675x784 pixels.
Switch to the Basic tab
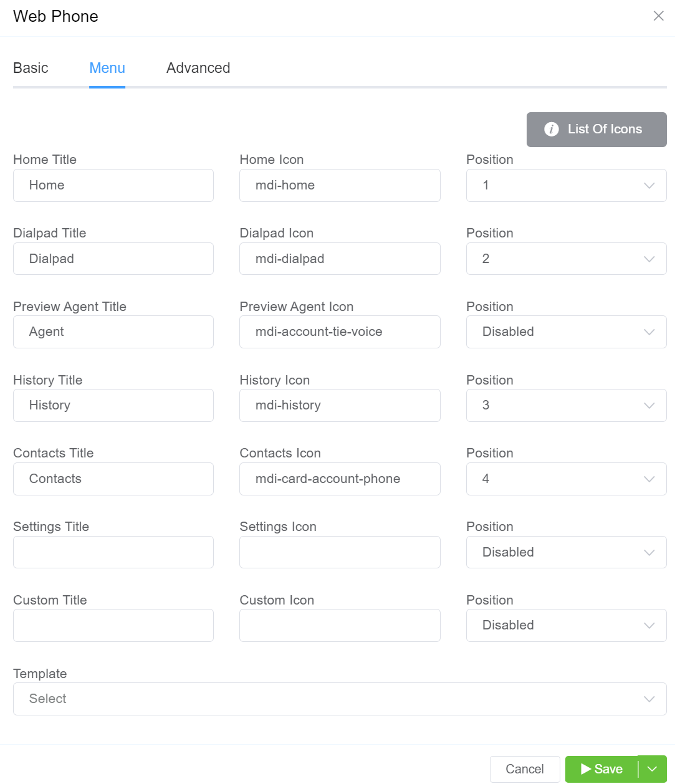coord(31,69)
